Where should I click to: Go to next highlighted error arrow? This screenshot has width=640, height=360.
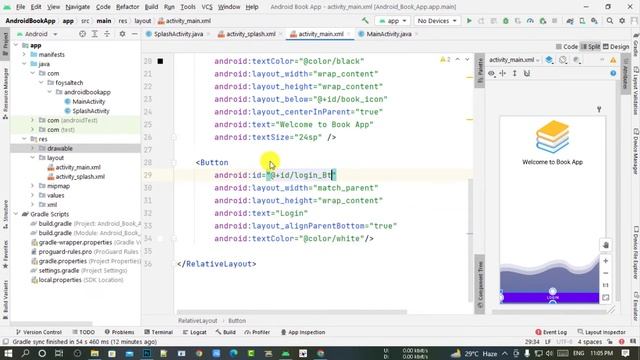tap(467, 60)
